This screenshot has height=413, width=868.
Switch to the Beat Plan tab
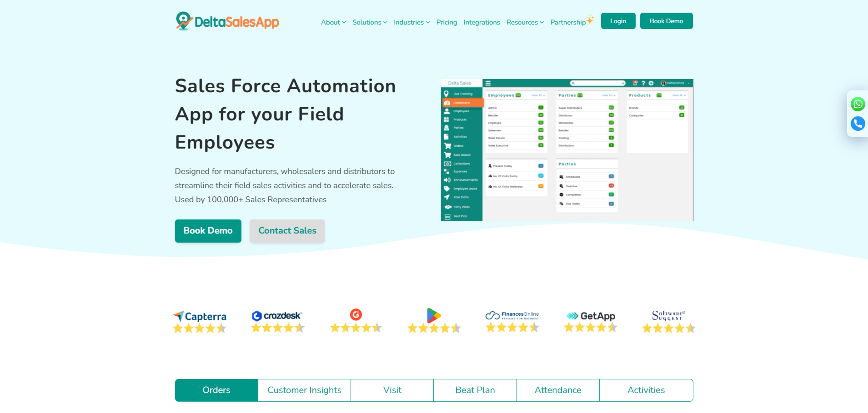point(475,390)
